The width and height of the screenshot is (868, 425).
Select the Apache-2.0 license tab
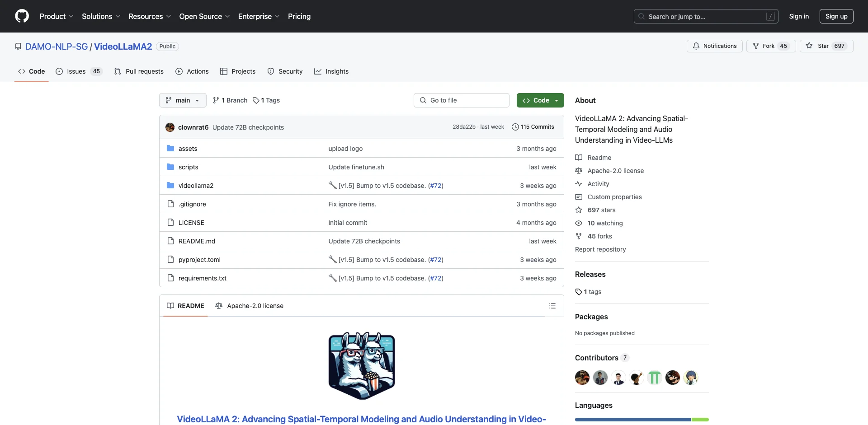coord(250,306)
